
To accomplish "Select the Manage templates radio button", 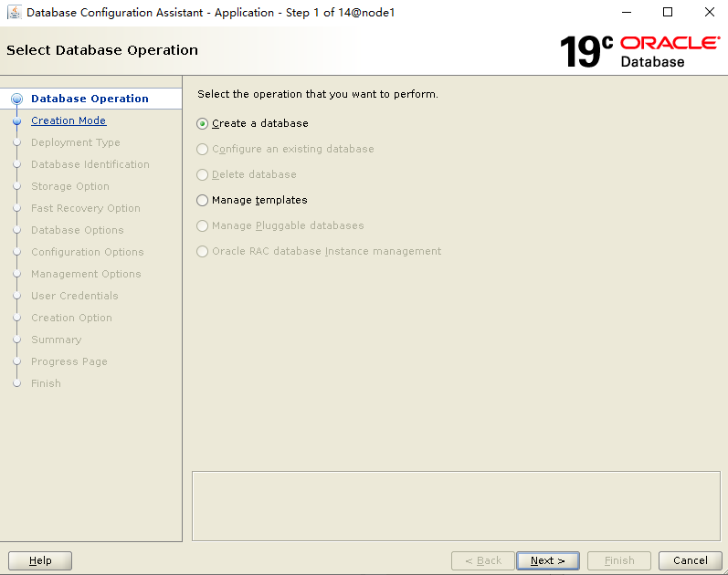I will click(202, 200).
